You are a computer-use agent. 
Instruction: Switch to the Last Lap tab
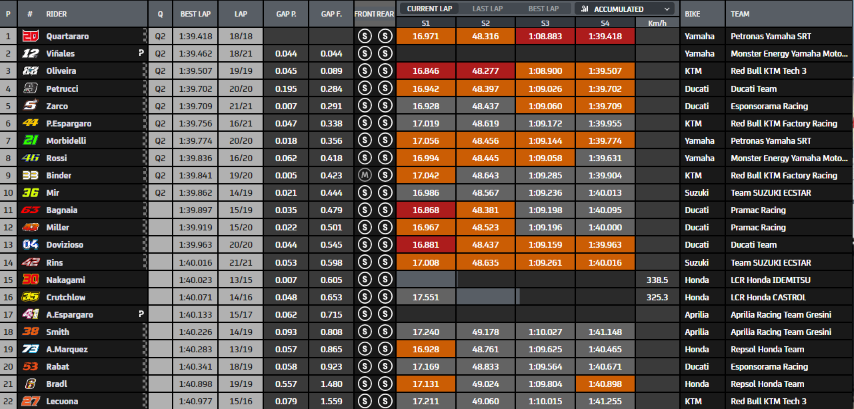pyautogui.click(x=487, y=9)
